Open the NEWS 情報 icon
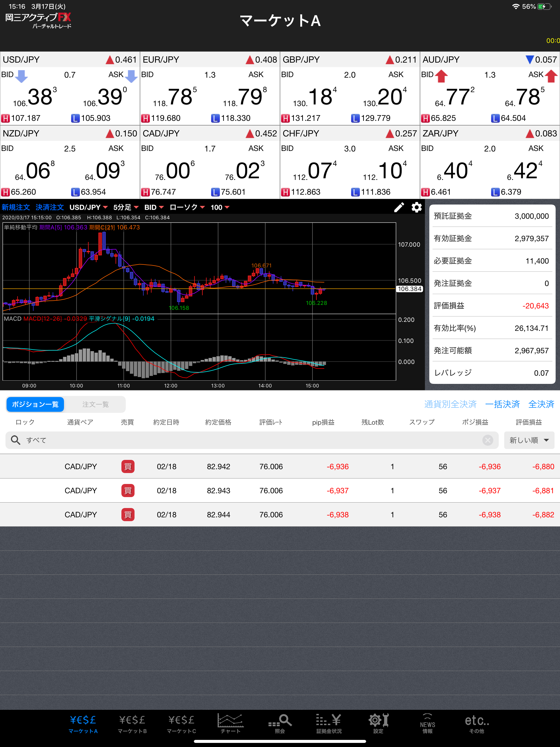The height and width of the screenshot is (747, 560). pyautogui.click(x=427, y=724)
